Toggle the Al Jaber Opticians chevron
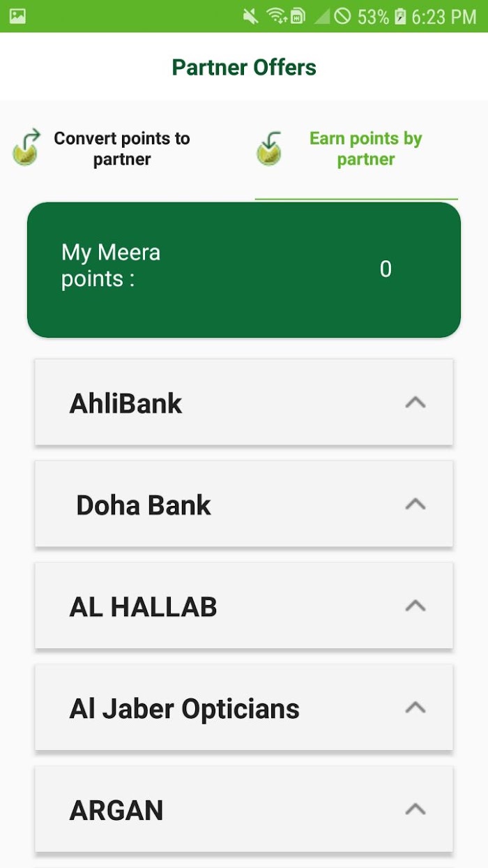The width and height of the screenshot is (488, 868). [x=415, y=708]
